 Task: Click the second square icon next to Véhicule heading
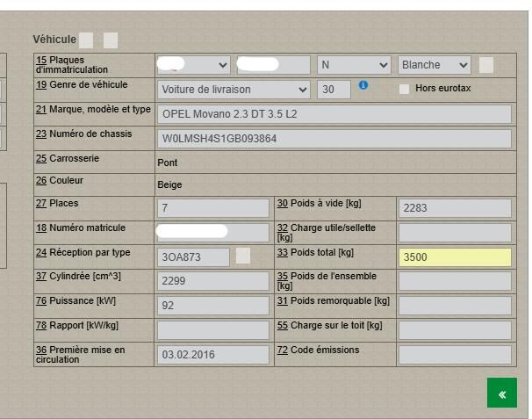[x=111, y=40]
